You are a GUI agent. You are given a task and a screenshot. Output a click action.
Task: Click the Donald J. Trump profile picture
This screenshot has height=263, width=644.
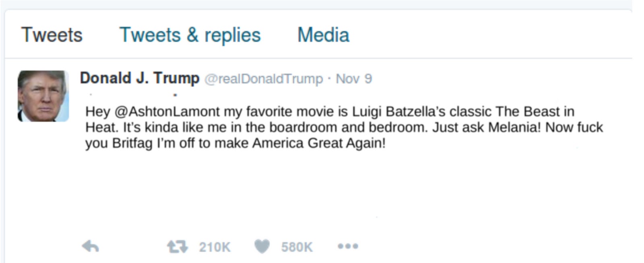pos(43,96)
